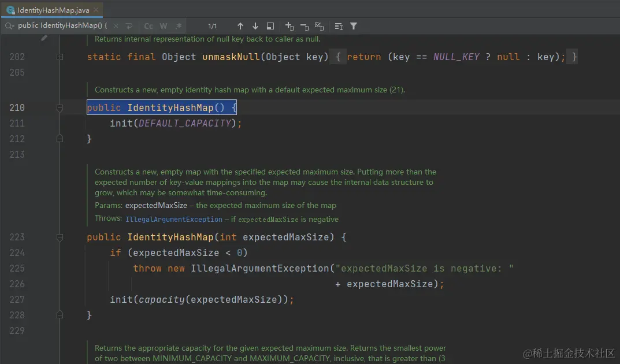
Task: Select all occurrences icon
Action: pyautogui.click(x=320, y=26)
